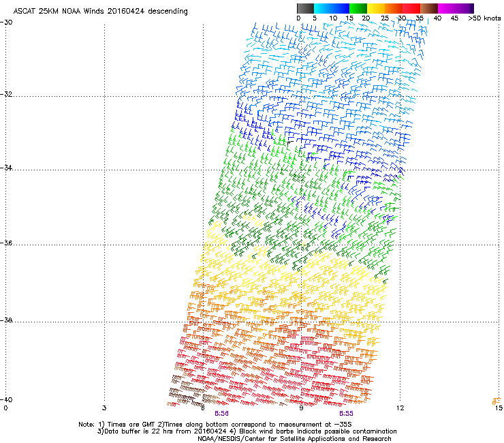Viewport: 504px width, 443px height.
Task: Pick the brown segment of the color bar
Action: click(429, 8)
